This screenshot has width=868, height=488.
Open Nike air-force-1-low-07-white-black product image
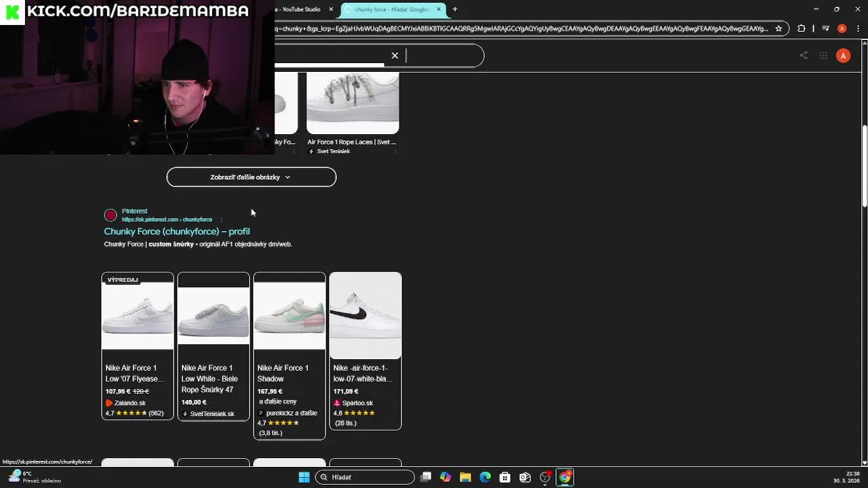coord(366,316)
